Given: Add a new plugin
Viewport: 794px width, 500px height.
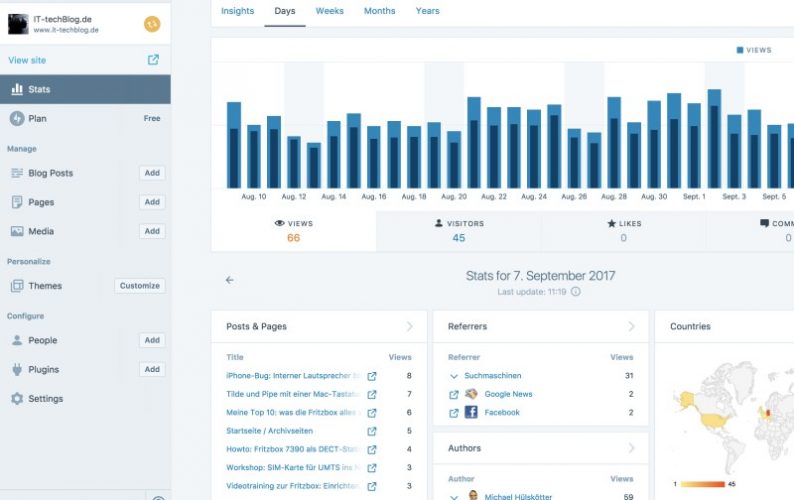Looking at the screenshot, I should [x=152, y=369].
